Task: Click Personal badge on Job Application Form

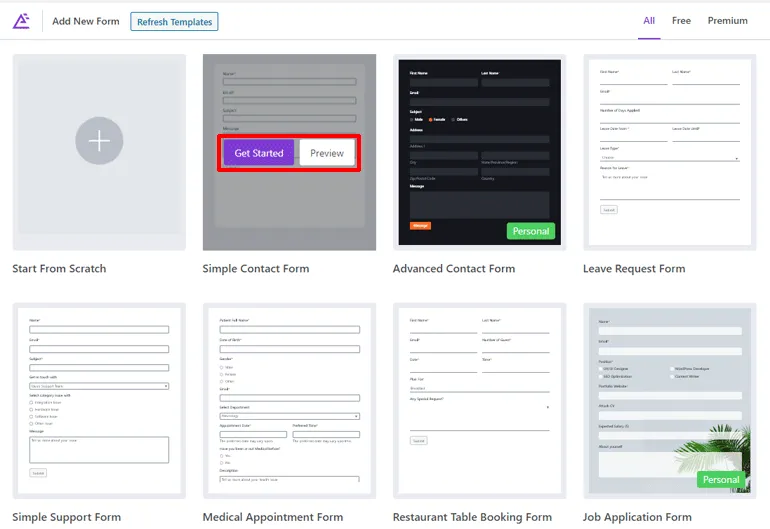Action: (720, 479)
